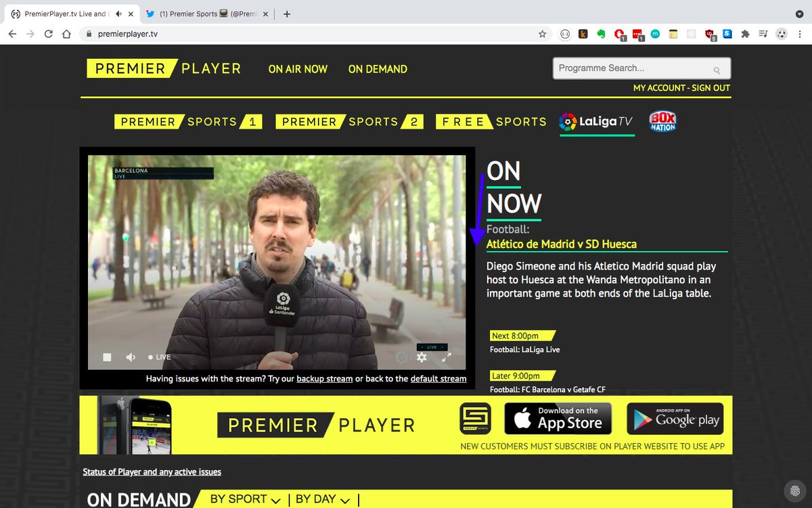The height and width of the screenshot is (508, 812).
Task: Open Status of Player and active issues
Action: 152,471
